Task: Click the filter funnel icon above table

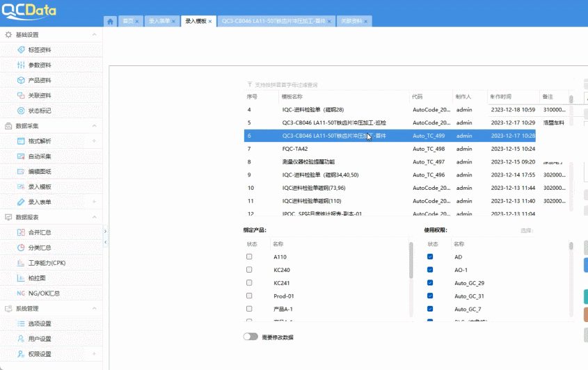Action: [x=250, y=84]
